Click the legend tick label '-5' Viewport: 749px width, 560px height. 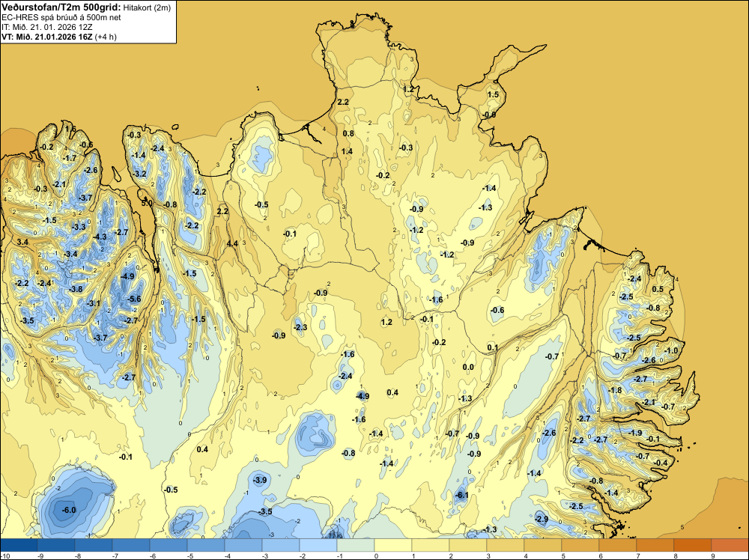point(190,556)
